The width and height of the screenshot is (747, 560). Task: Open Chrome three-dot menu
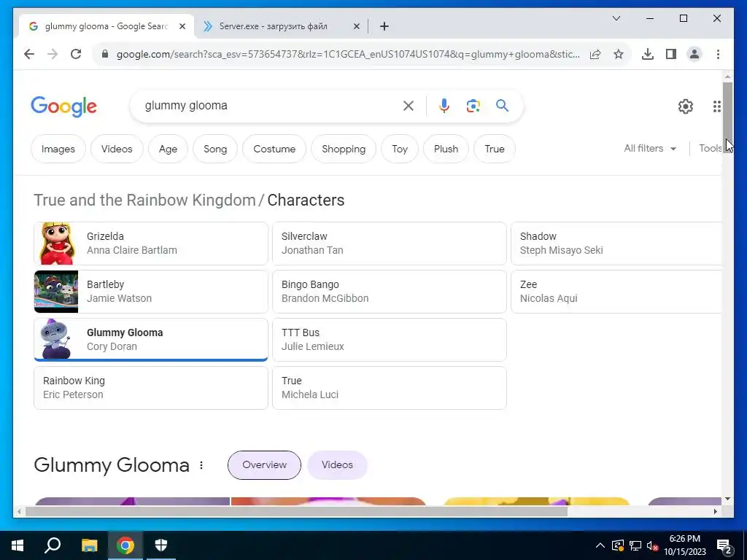click(x=718, y=54)
